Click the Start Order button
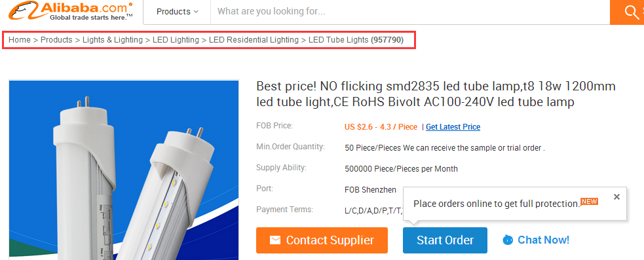The height and width of the screenshot is (260, 644). pyautogui.click(x=445, y=240)
